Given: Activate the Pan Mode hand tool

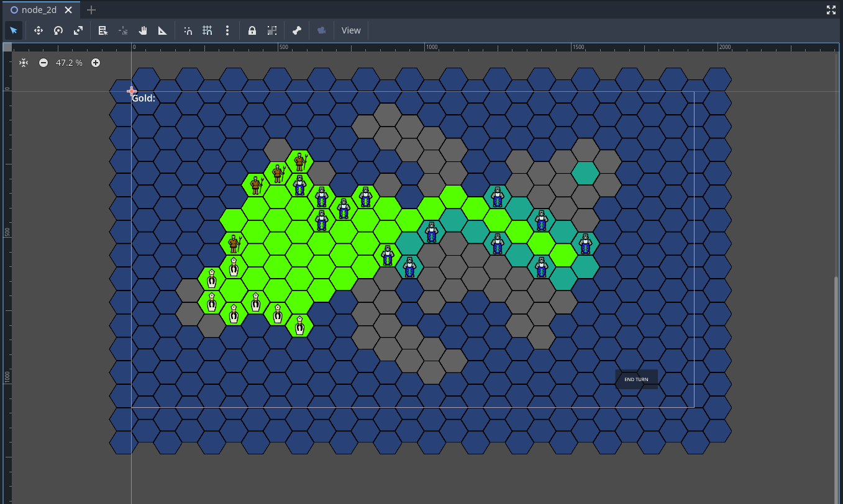Looking at the screenshot, I should (x=143, y=30).
